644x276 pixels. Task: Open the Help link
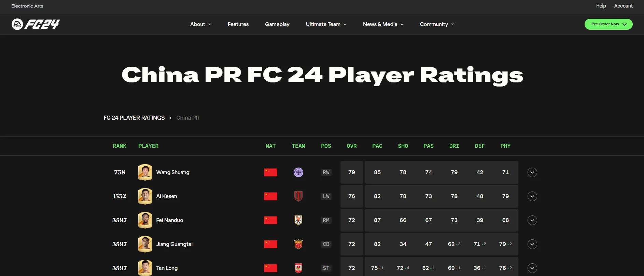[601, 6]
